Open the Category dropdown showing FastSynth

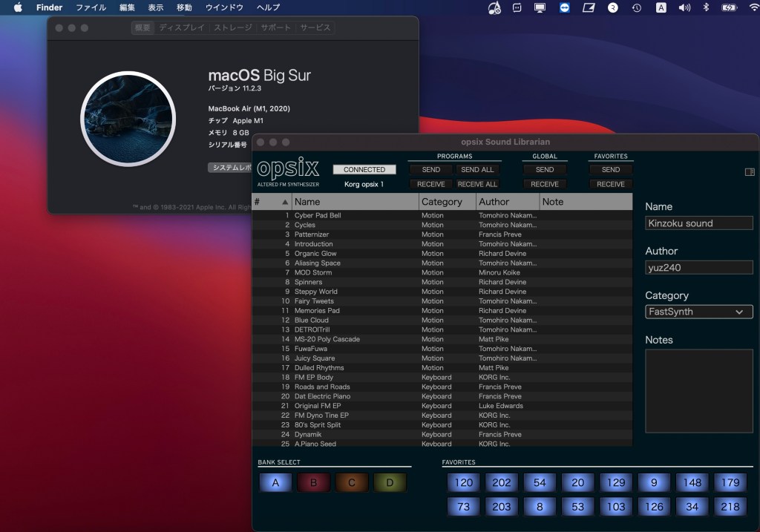click(x=698, y=312)
